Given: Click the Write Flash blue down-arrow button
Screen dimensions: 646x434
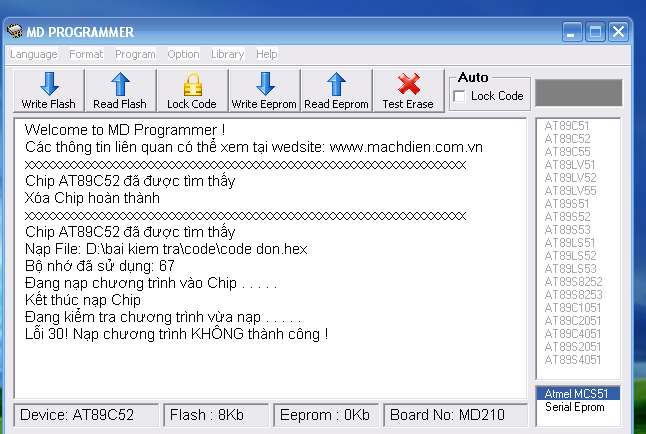Looking at the screenshot, I should (49, 91).
